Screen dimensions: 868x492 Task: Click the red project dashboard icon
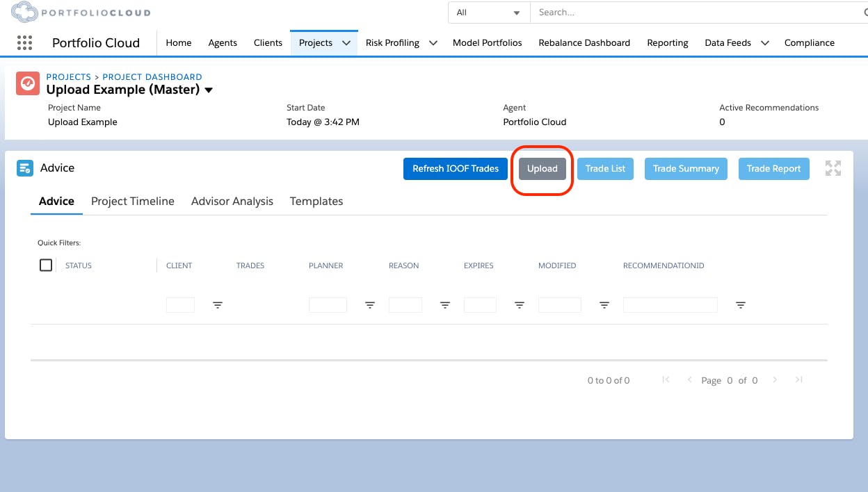point(28,83)
